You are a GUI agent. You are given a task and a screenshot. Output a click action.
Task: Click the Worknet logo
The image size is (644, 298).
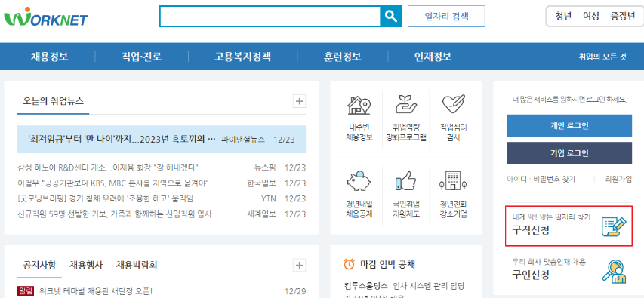coord(45,17)
